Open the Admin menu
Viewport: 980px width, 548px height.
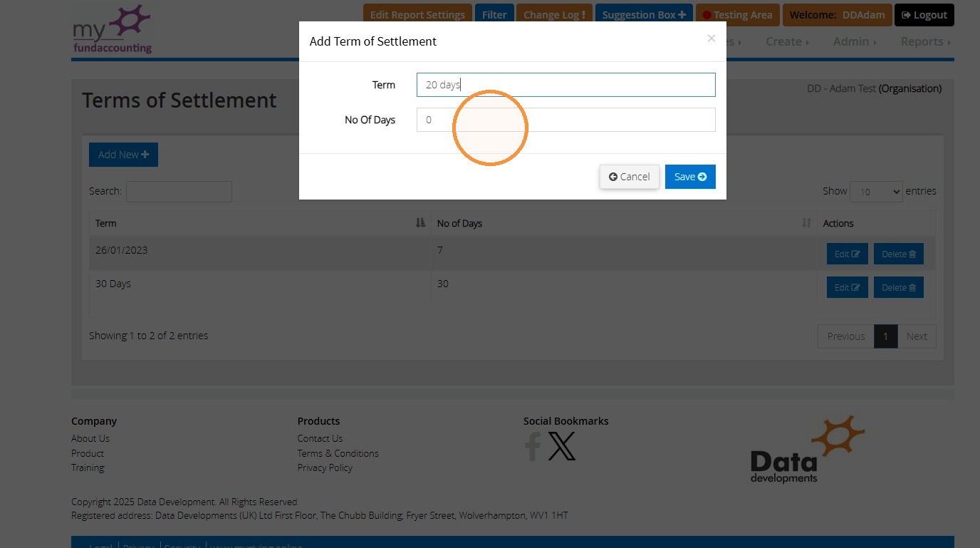click(855, 41)
